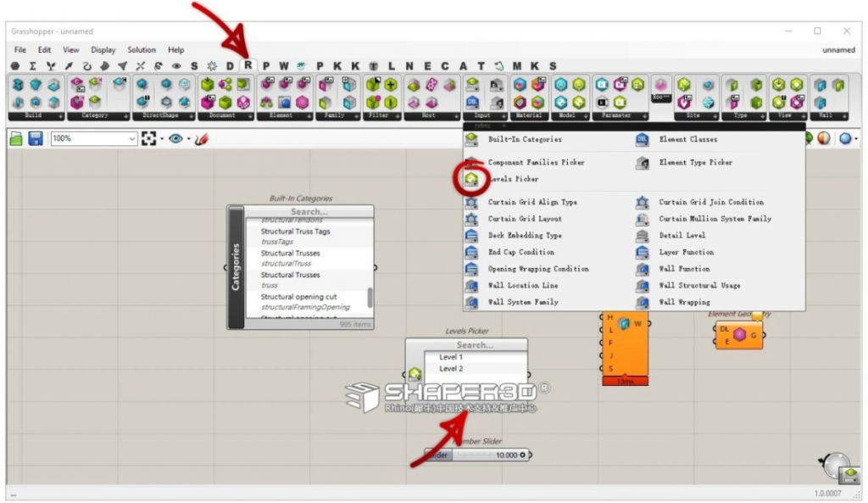Image resolution: width=868 pixels, height=503 pixels.
Task: Open the File menu
Action: point(20,50)
